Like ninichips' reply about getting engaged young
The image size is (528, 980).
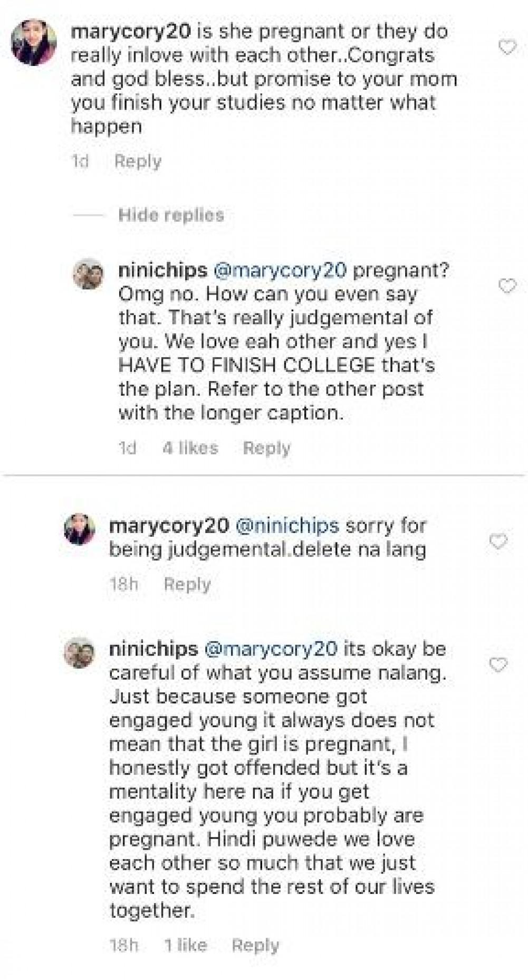(498, 665)
